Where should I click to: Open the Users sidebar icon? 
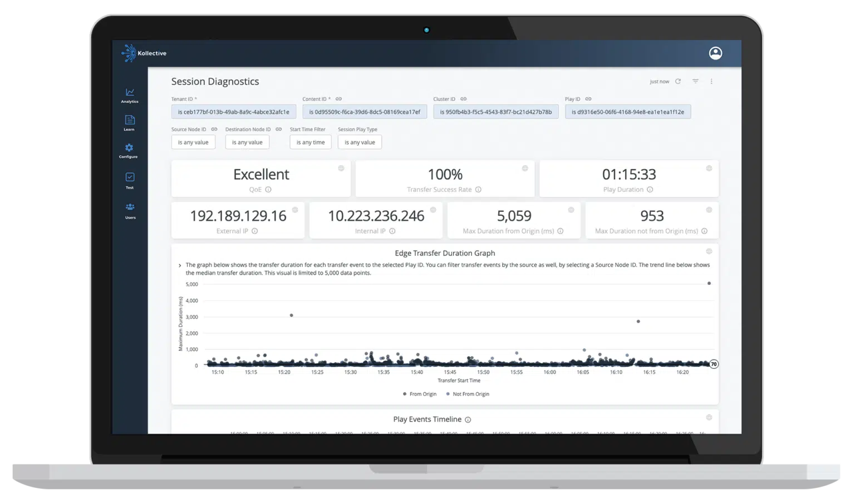[130, 210]
